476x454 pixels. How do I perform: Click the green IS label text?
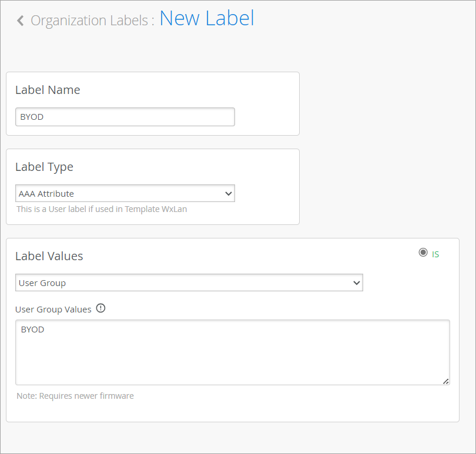pyautogui.click(x=435, y=254)
